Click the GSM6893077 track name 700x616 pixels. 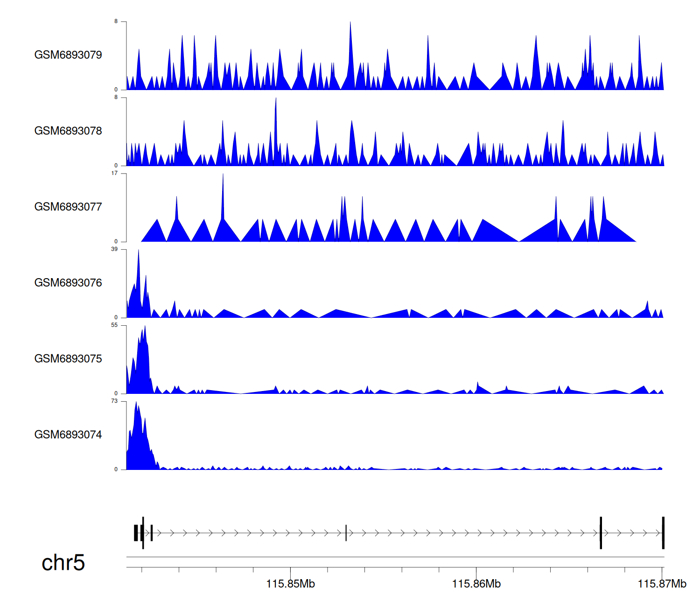click(x=68, y=207)
